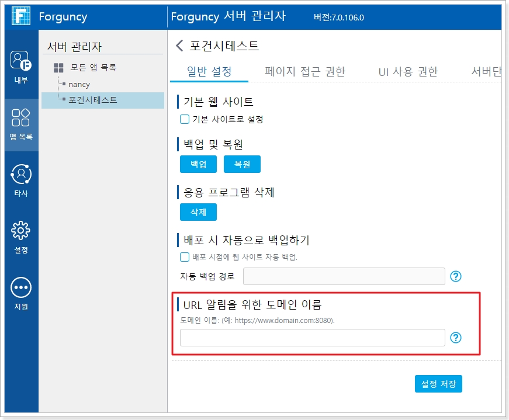Toggle 배포 시점에 웹 사이트 자동 백업 checkbox
Screen dimensions: 509x420
click(185, 257)
